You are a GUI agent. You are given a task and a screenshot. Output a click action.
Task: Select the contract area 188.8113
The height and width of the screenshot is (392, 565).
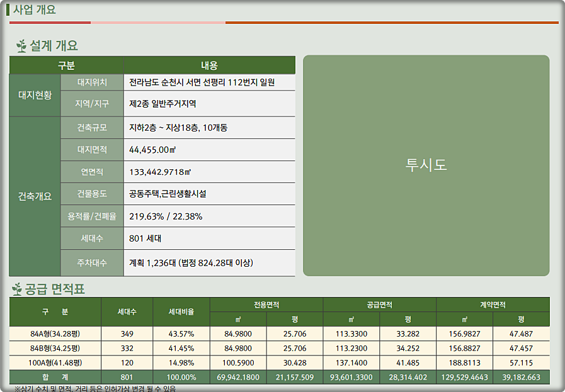[x=464, y=363]
